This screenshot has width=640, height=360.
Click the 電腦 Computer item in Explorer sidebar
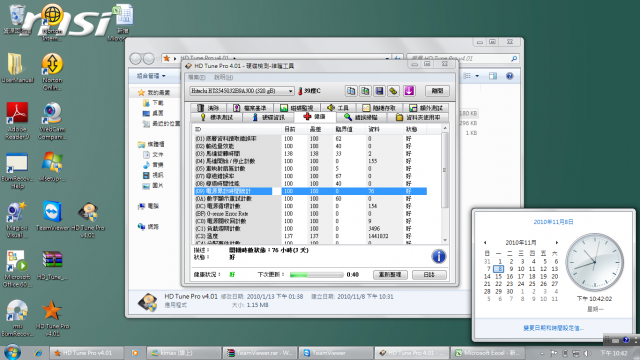149,206
